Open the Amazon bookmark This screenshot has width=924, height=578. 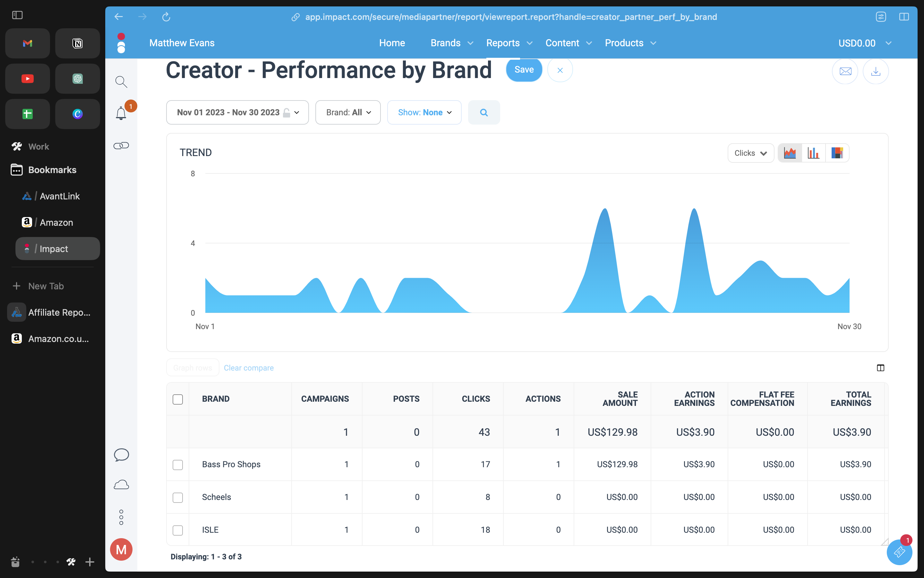pyautogui.click(x=57, y=223)
